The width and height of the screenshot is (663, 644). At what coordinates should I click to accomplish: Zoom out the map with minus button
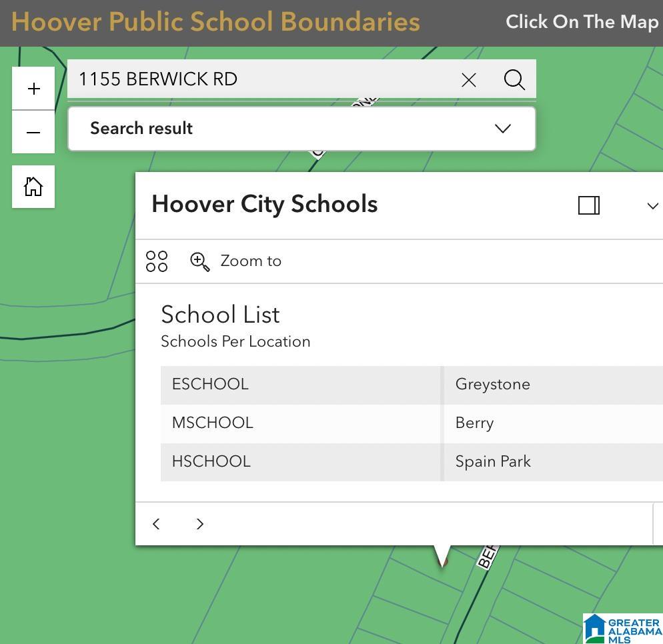33,132
